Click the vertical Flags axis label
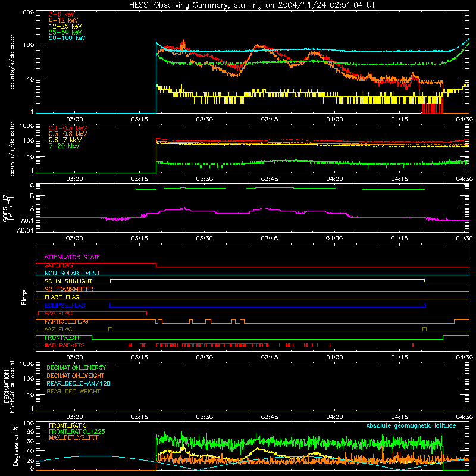476x476 pixels. point(24,297)
